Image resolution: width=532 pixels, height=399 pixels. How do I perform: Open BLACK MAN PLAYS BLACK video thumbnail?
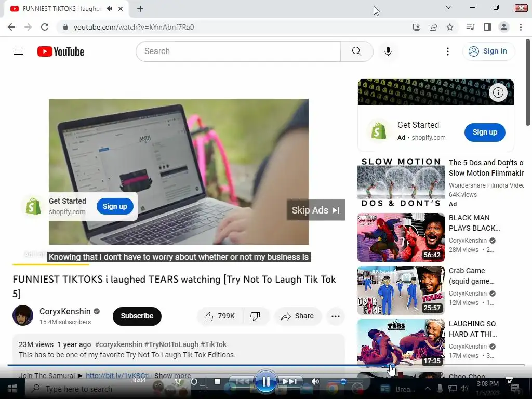pyautogui.click(x=401, y=237)
